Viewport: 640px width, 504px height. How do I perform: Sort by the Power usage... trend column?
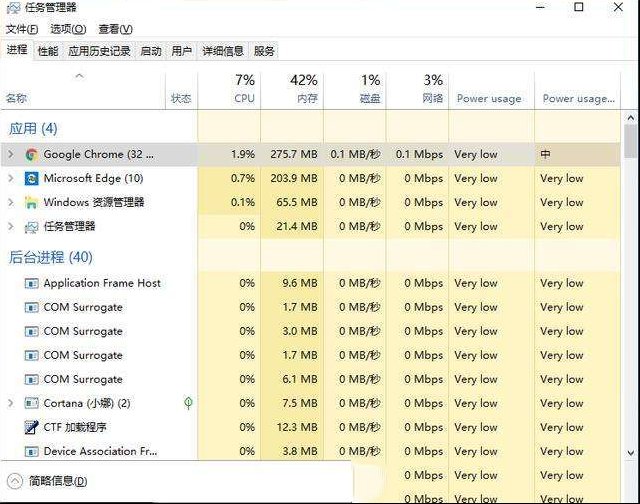(577, 91)
